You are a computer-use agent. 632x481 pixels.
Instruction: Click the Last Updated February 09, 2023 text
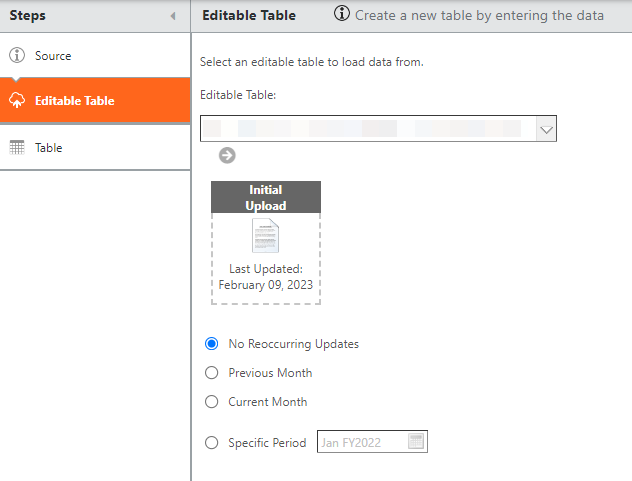coord(266,277)
